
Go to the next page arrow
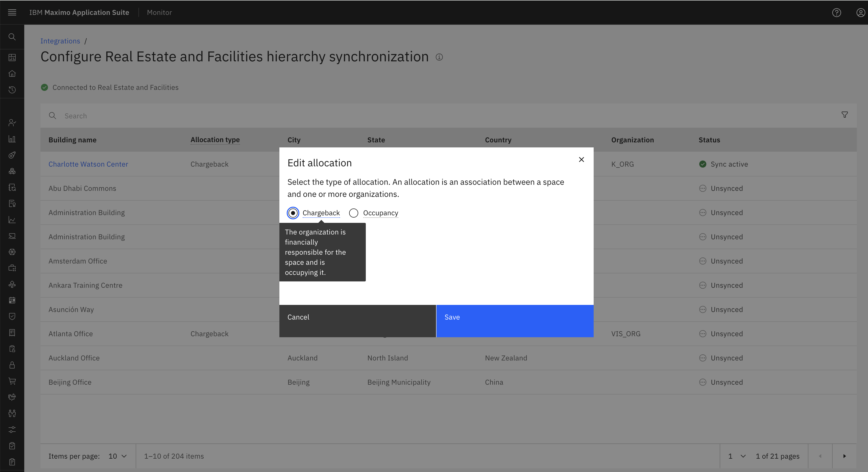click(x=845, y=456)
